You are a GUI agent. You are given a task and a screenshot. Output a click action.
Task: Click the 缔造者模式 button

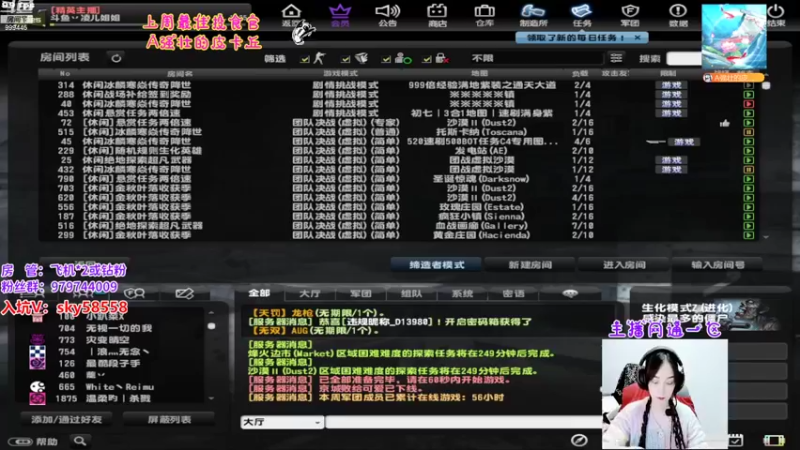click(436, 265)
